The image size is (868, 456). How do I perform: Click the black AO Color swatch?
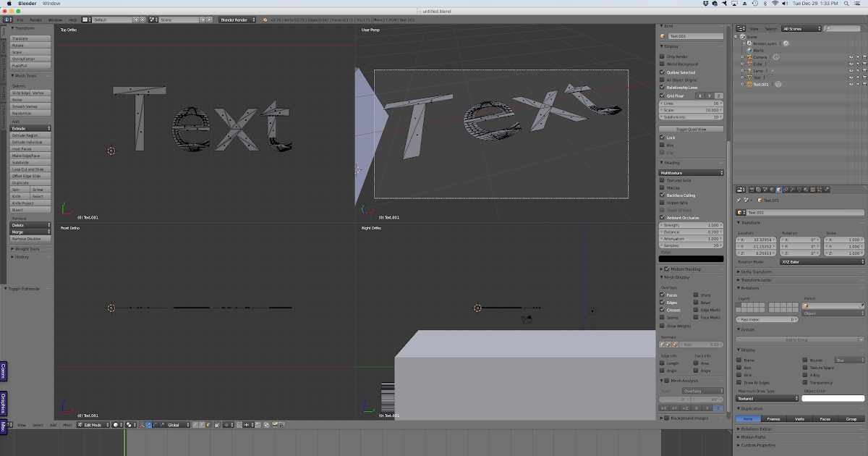click(691, 258)
